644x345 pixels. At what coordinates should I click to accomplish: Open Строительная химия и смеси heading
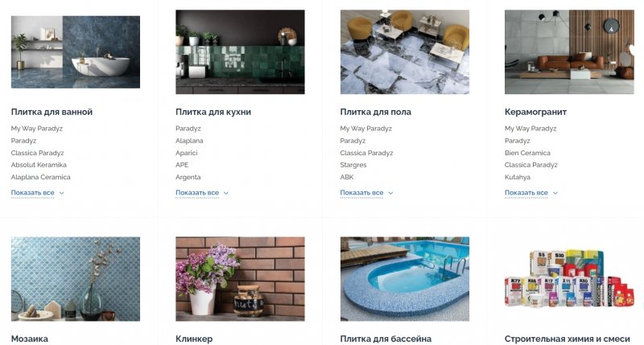tap(568, 339)
